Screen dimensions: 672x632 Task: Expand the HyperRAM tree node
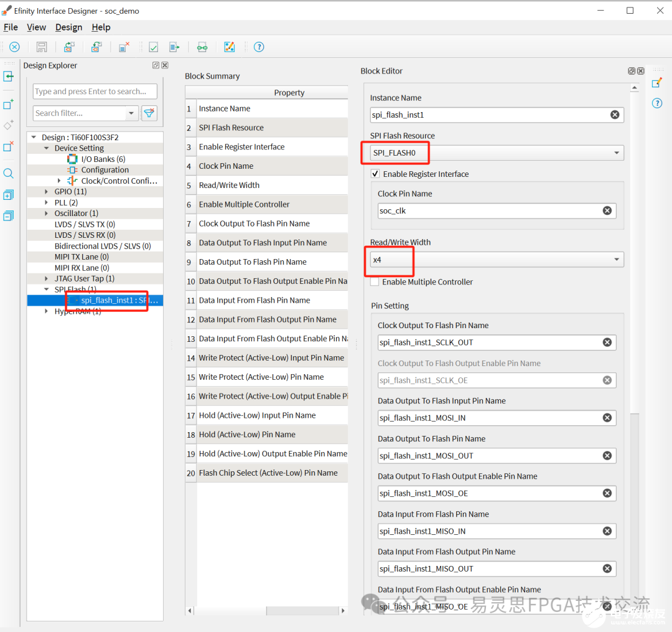47,311
